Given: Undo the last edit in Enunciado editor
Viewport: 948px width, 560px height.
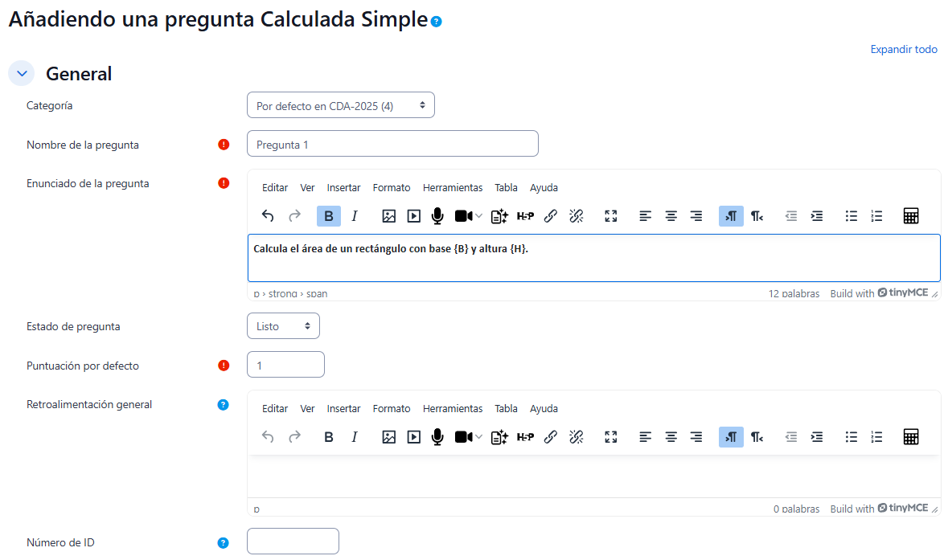Looking at the screenshot, I should (x=269, y=216).
